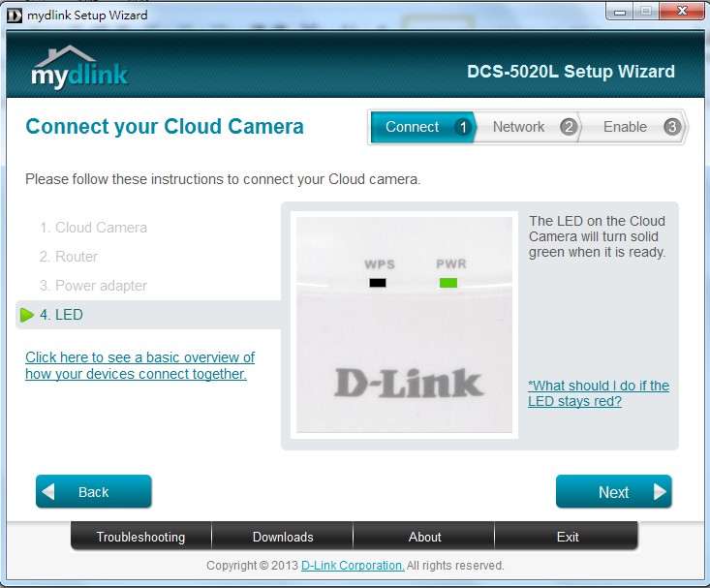Proceed with the Next button
This screenshot has width=710, height=588.
(613, 491)
